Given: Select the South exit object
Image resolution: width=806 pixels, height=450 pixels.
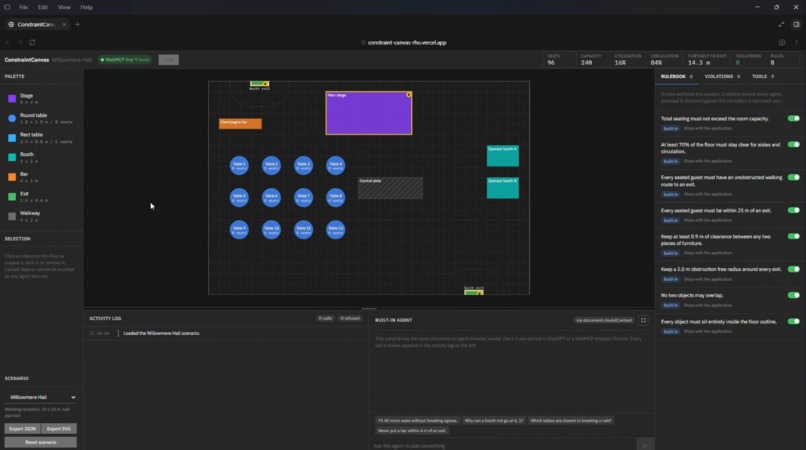Looking at the screenshot, I should click(473, 293).
